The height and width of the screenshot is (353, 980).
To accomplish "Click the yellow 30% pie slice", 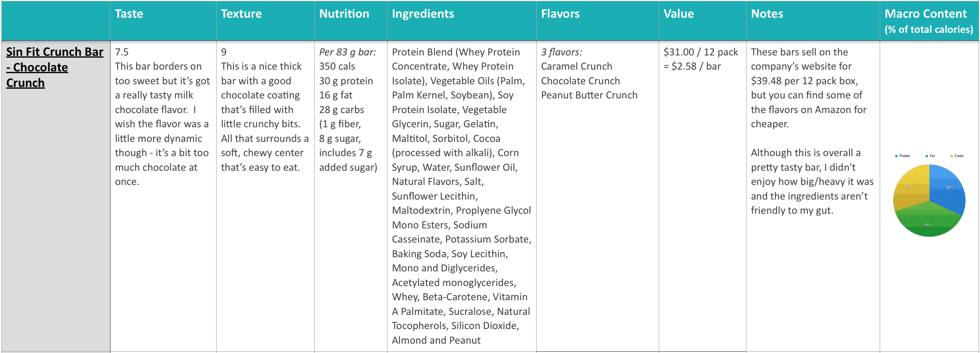I will click(910, 186).
